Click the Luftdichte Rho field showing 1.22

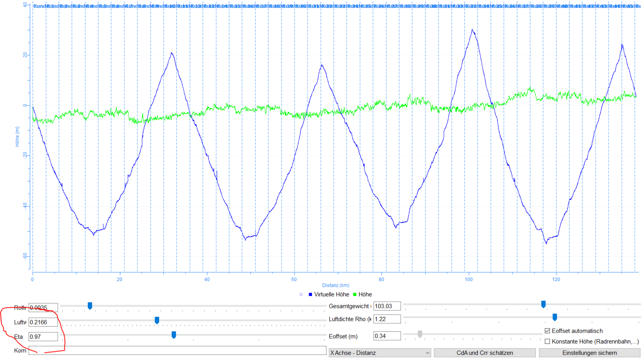(387, 319)
